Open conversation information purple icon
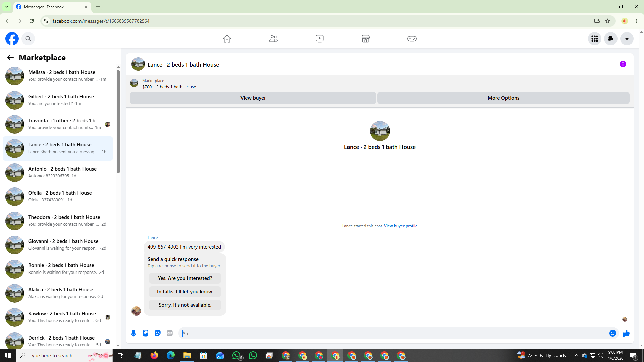 point(623,64)
